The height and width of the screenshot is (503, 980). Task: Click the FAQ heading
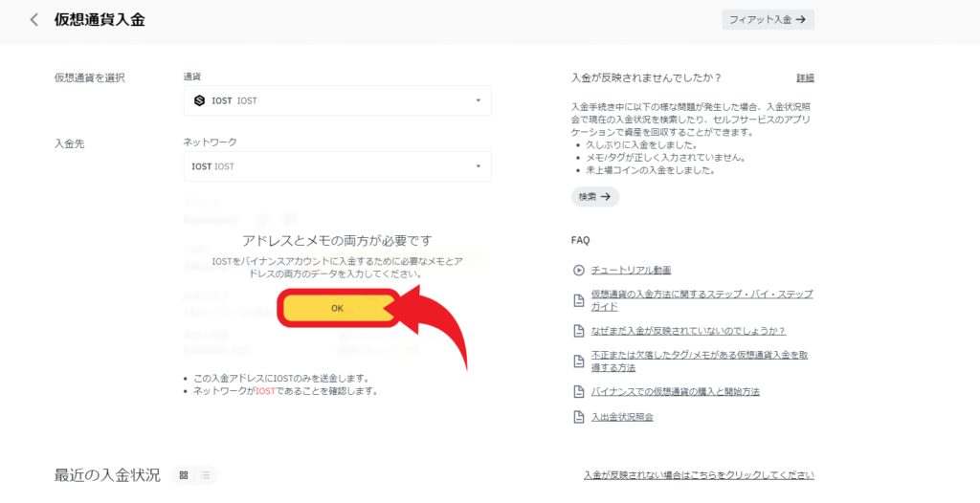pyautogui.click(x=580, y=240)
